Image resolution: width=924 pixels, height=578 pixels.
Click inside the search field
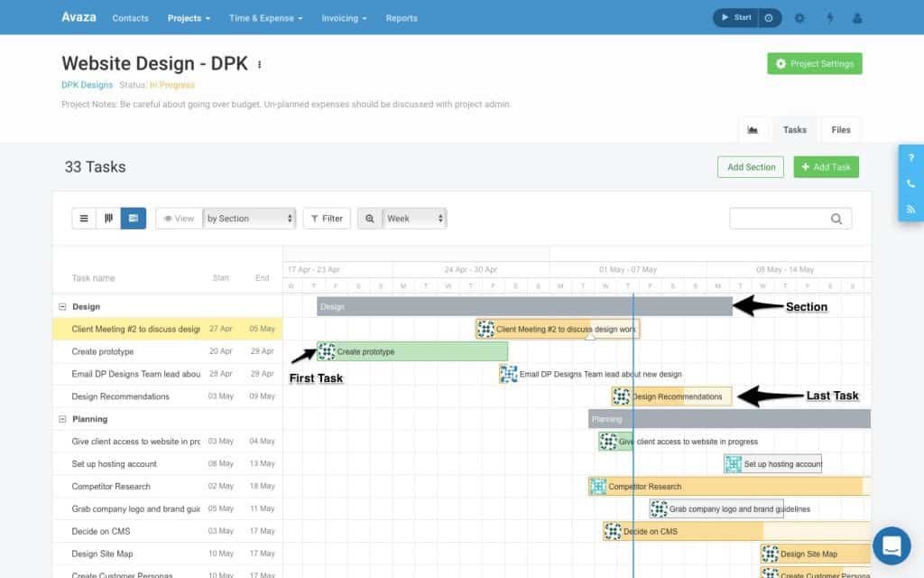(x=785, y=218)
